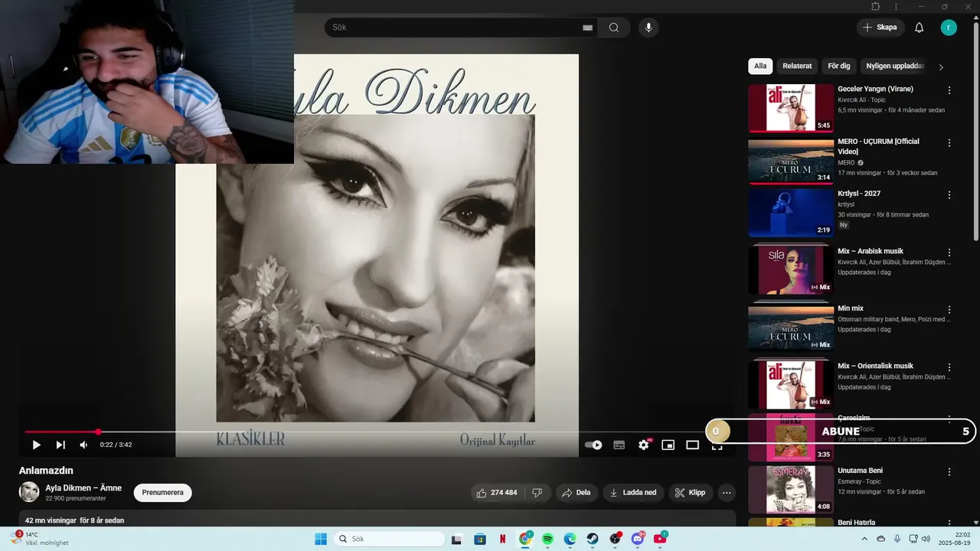The height and width of the screenshot is (551, 980).
Task: Toggle theater mode view
Action: [x=693, y=445]
